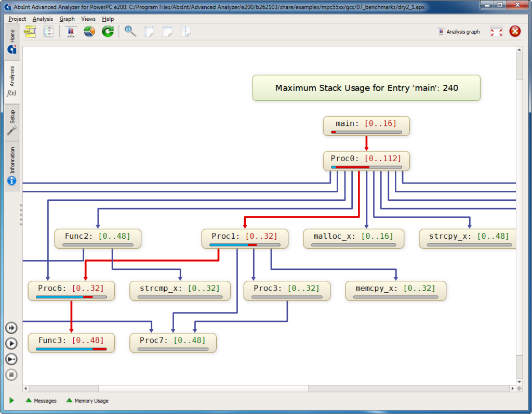Select the report list icon in the toolbar
The width and height of the screenshot is (532, 414).
(49, 31)
